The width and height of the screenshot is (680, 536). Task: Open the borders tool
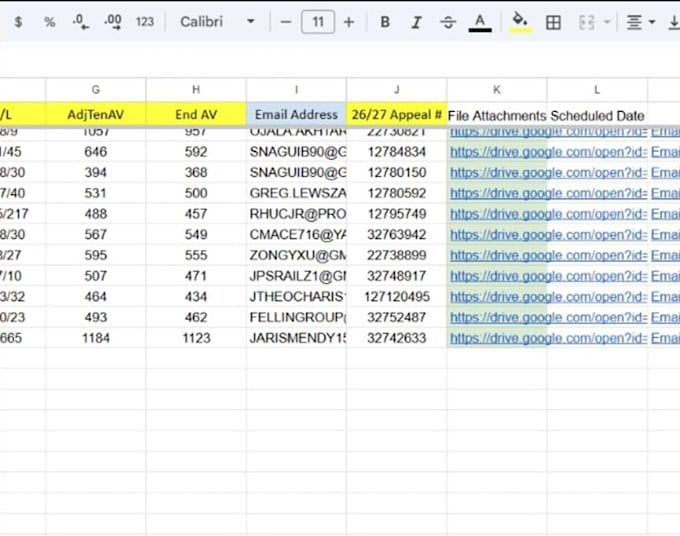[x=553, y=22]
